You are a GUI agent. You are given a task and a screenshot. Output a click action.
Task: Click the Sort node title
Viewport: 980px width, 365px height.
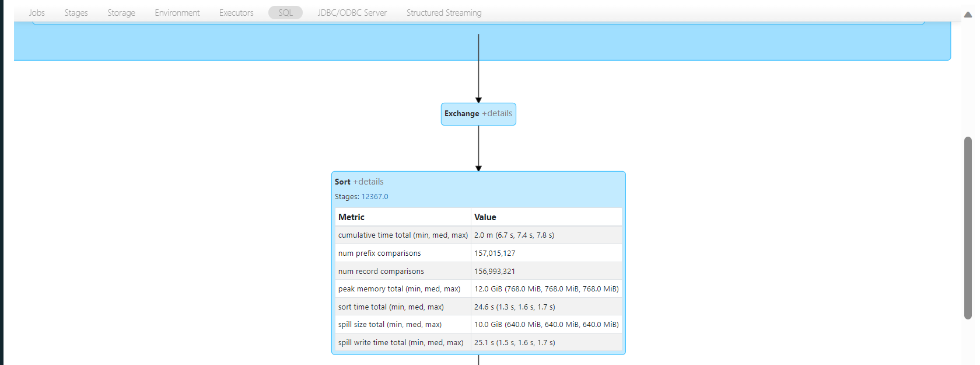(342, 182)
